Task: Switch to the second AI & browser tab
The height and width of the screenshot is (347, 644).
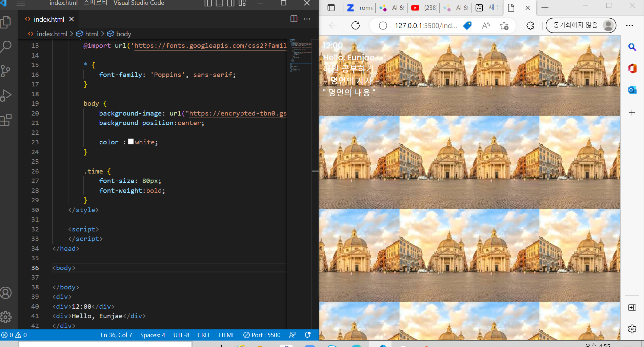Action: coord(456,8)
